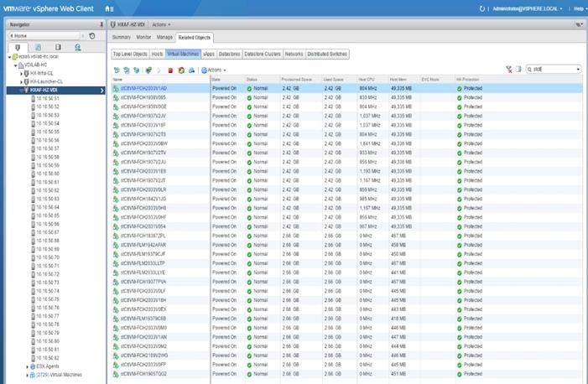Click the VM icon in the highlighted first row
The image size is (588, 384).
116,89
